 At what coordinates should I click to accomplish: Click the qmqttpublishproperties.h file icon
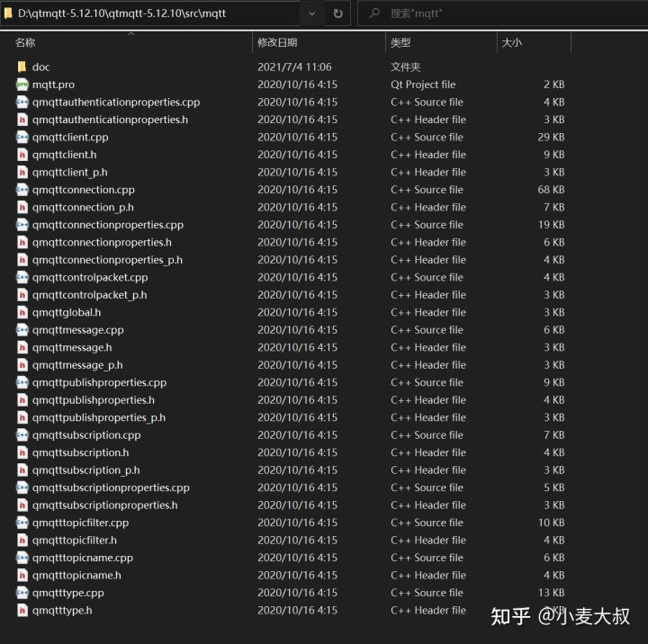(x=22, y=400)
